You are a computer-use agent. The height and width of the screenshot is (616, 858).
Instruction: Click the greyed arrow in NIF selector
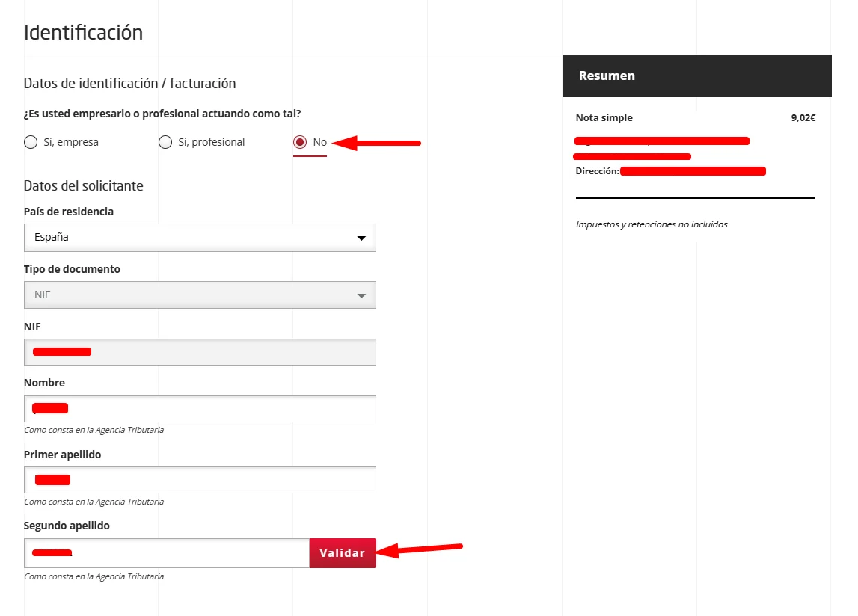click(x=361, y=295)
